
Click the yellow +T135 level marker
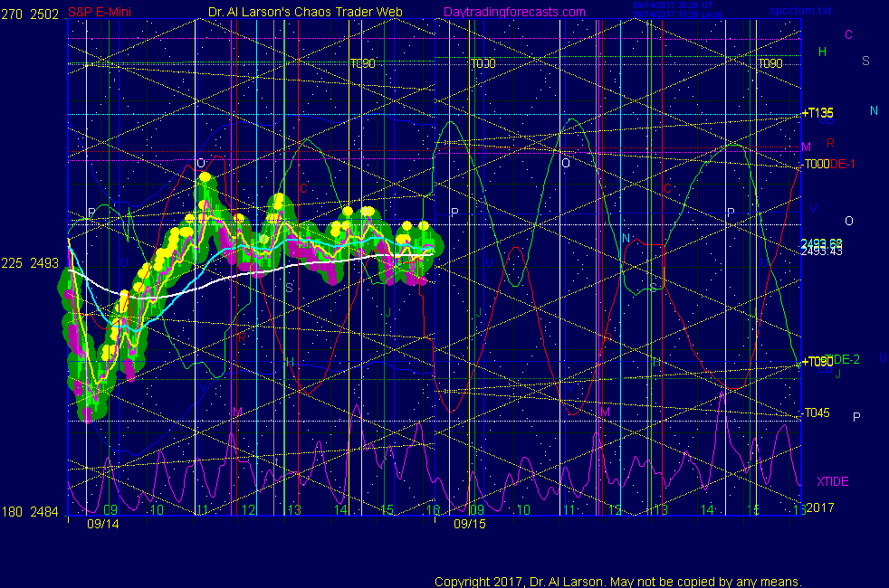click(x=817, y=113)
